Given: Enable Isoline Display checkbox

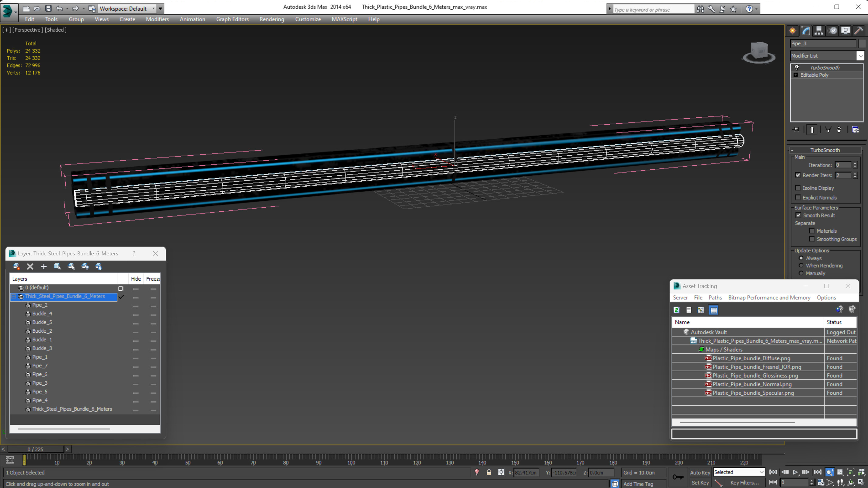Looking at the screenshot, I should tap(798, 188).
